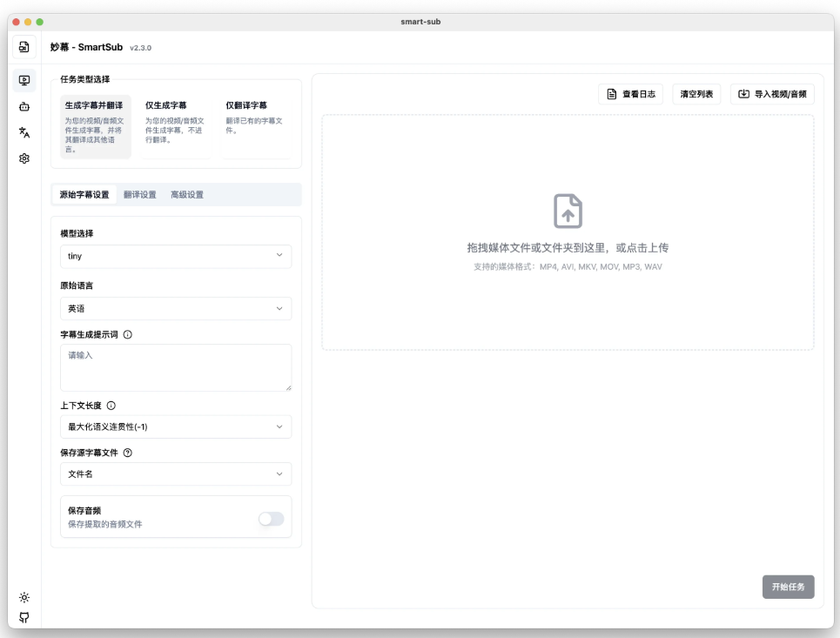Switch to the 源始字幕设置 tab
The image size is (840, 638).
pyautogui.click(x=84, y=194)
